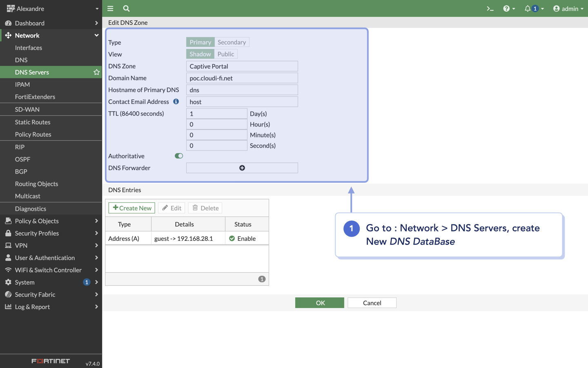Image resolution: width=588 pixels, height=368 pixels.
Task: Navigate to Static Routes
Action: (33, 122)
